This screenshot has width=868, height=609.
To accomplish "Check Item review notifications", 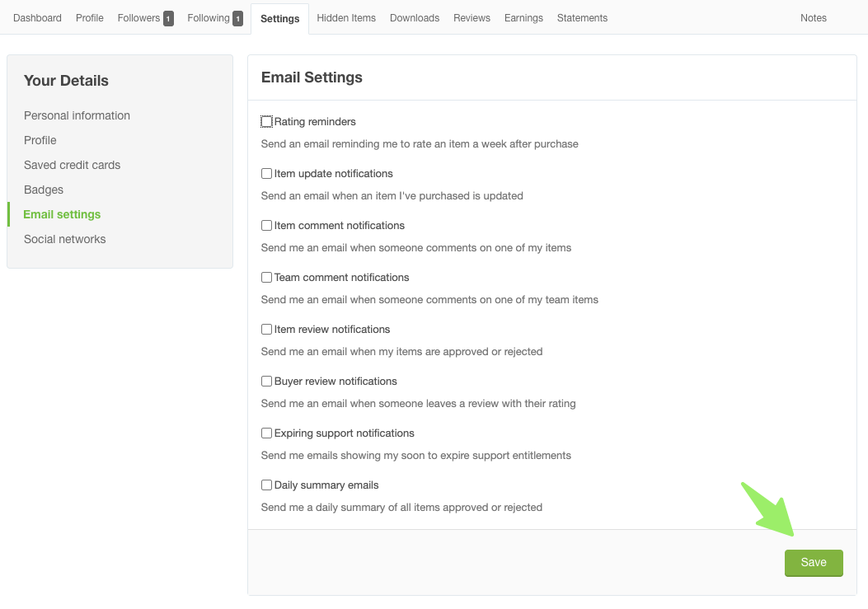I will [x=266, y=329].
